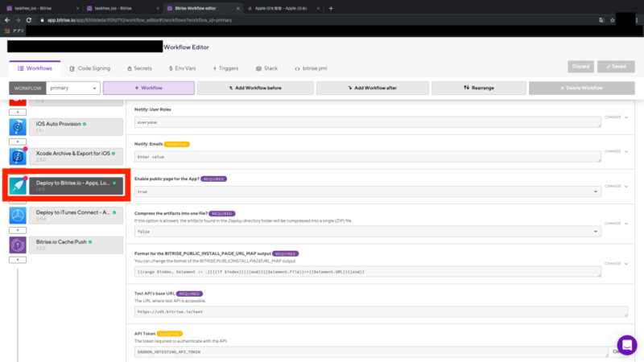Close the Apple ID browser tab

coord(318,8)
